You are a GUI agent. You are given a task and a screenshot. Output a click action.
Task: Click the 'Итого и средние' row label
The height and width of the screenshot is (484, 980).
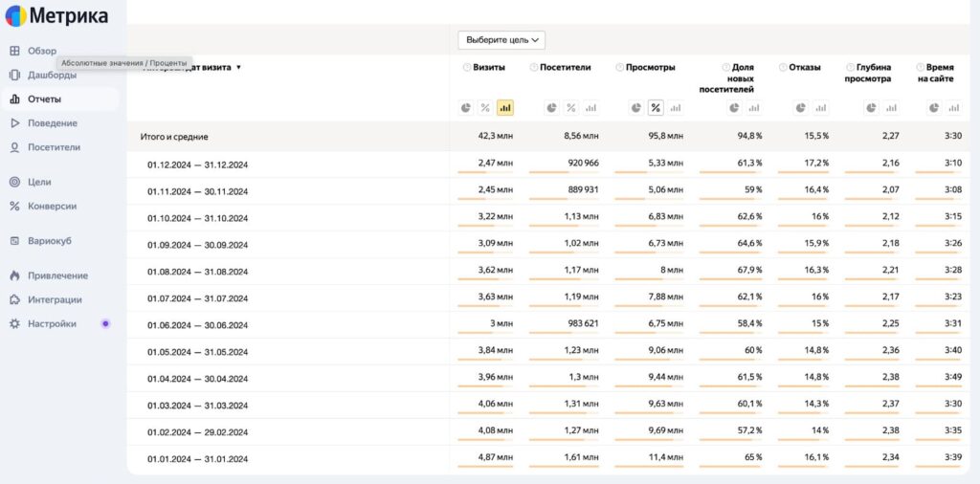[x=174, y=137]
